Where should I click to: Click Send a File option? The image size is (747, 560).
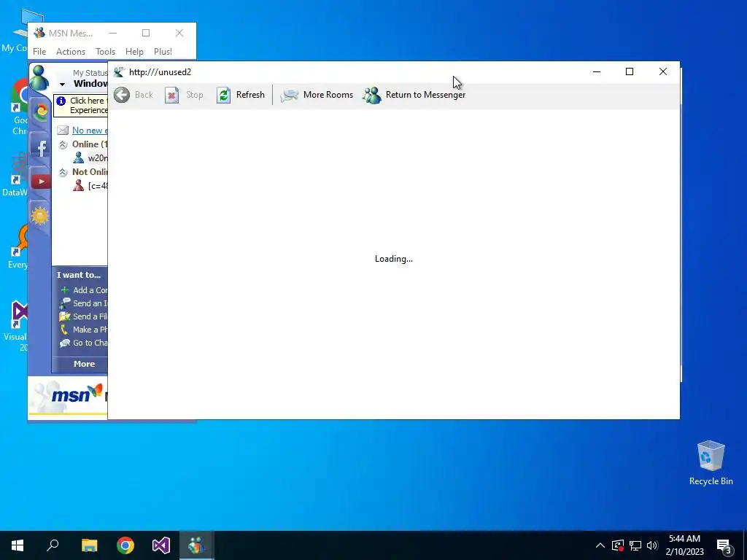(84, 316)
